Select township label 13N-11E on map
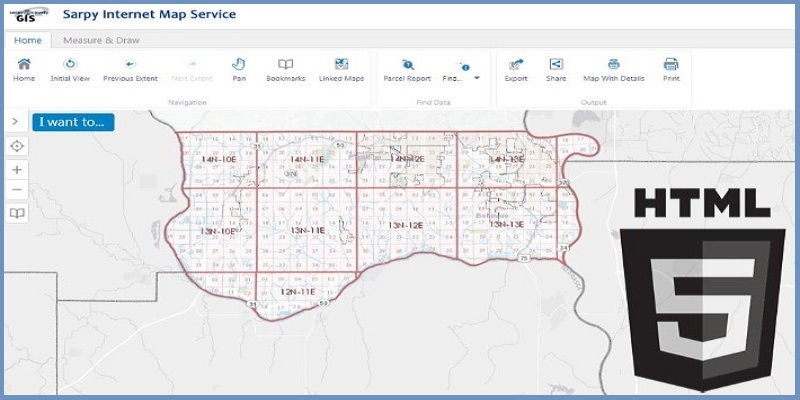The width and height of the screenshot is (800, 400). click(x=308, y=231)
